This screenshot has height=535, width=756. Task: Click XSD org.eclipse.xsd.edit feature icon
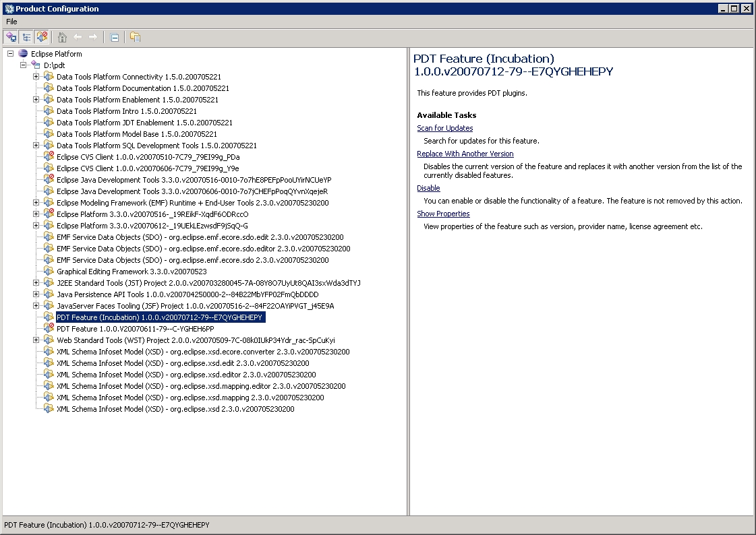[49, 363]
